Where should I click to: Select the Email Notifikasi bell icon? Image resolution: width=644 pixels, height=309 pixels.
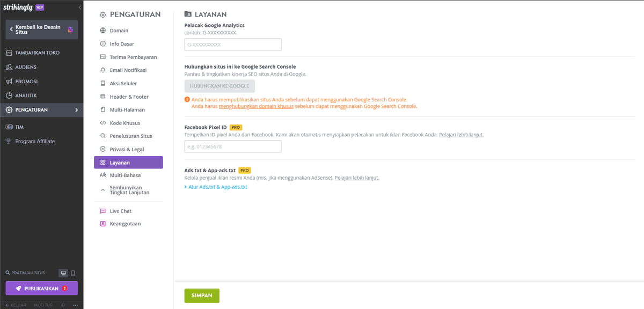(102, 70)
